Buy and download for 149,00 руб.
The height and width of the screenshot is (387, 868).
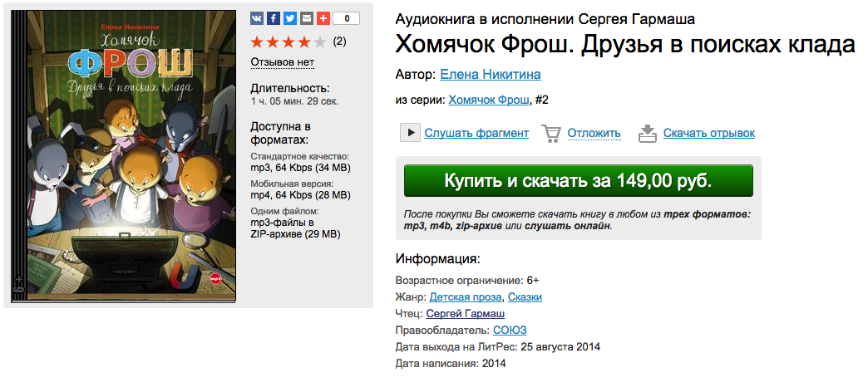(x=579, y=181)
